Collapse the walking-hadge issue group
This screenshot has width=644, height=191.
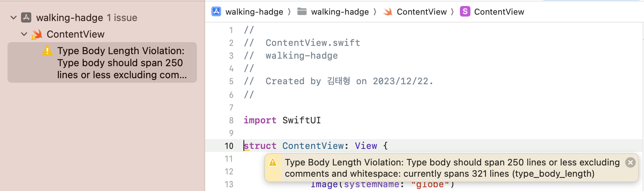click(14, 18)
